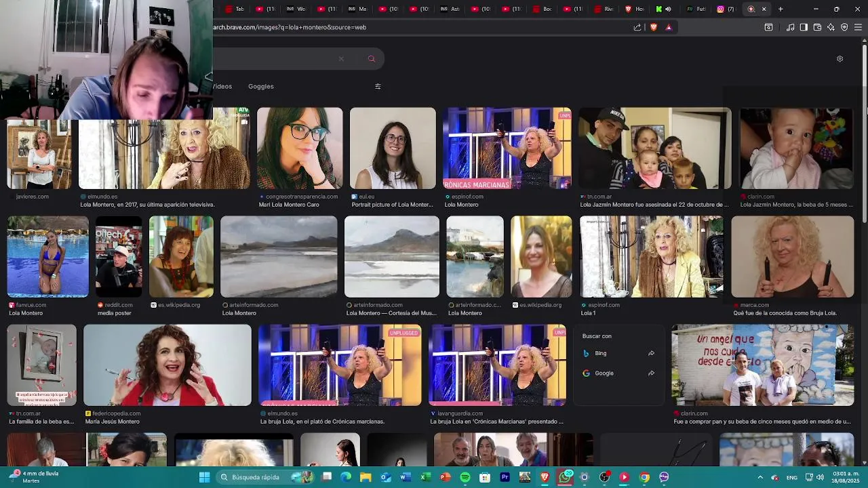Screen dimensions: 868x488
Task: Open File Explorer from the taskbar
Action: point(366,477)
